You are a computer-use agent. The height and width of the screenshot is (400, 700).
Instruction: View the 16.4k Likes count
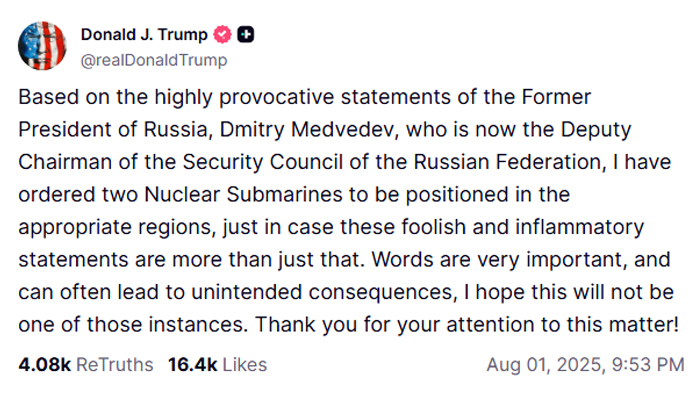point(192,365)
